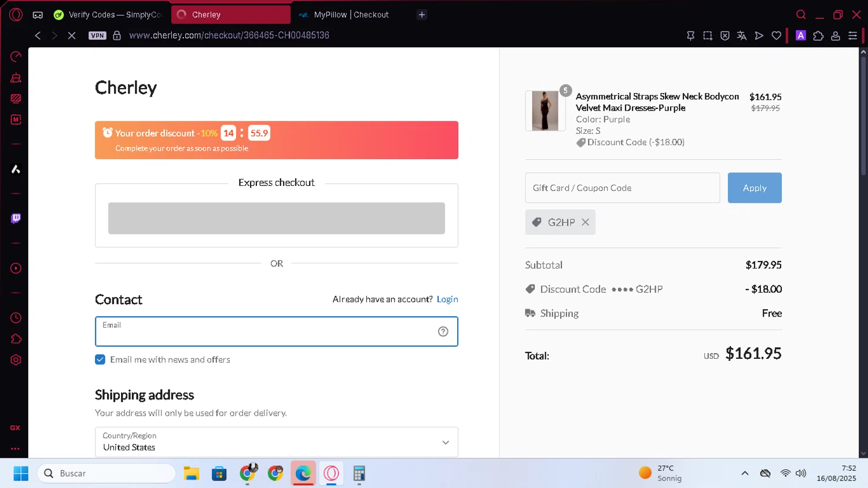
Task: Click the Gift Card / Coupon Code field
Action: coord(623,188)
